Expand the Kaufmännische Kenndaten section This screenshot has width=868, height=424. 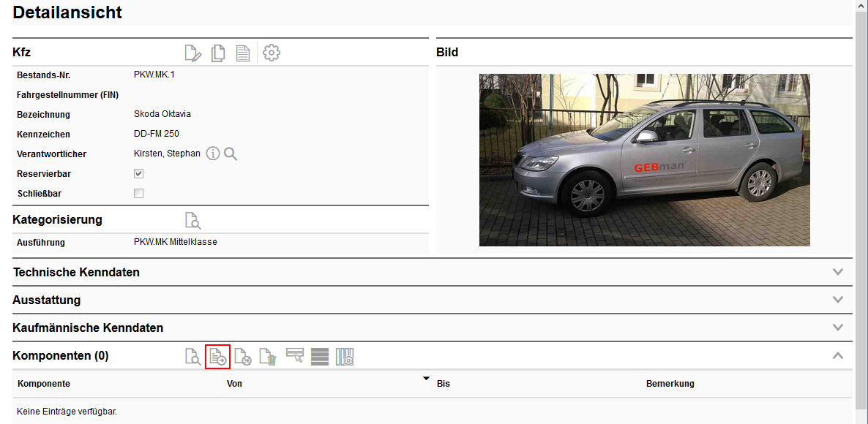tap(838, 328)
